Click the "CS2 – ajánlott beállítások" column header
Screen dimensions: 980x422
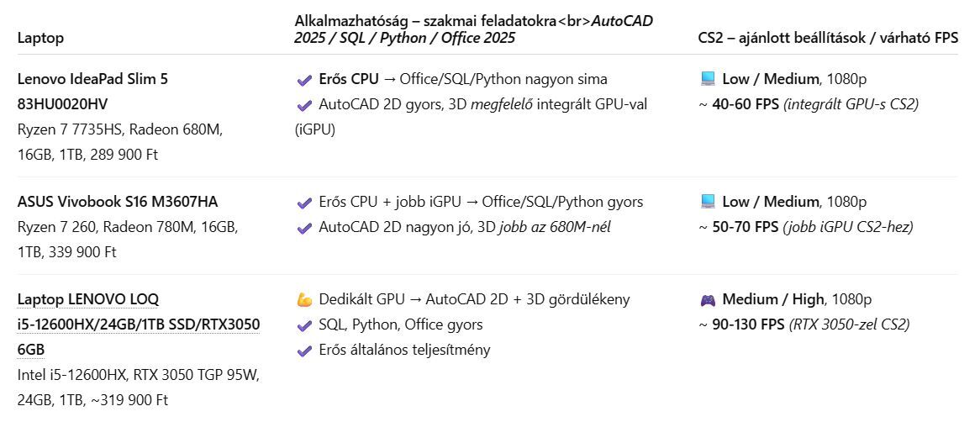[827, 38]
